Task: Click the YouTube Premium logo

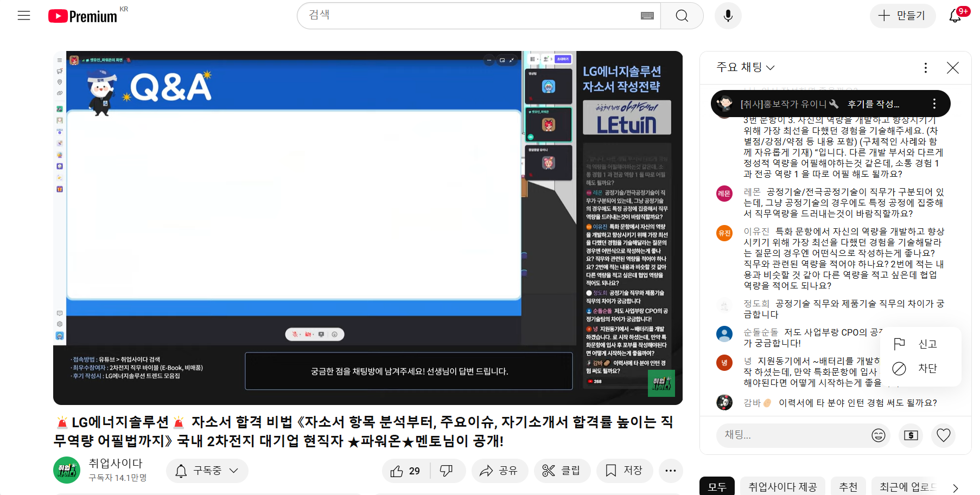Action: pos(83,16)
